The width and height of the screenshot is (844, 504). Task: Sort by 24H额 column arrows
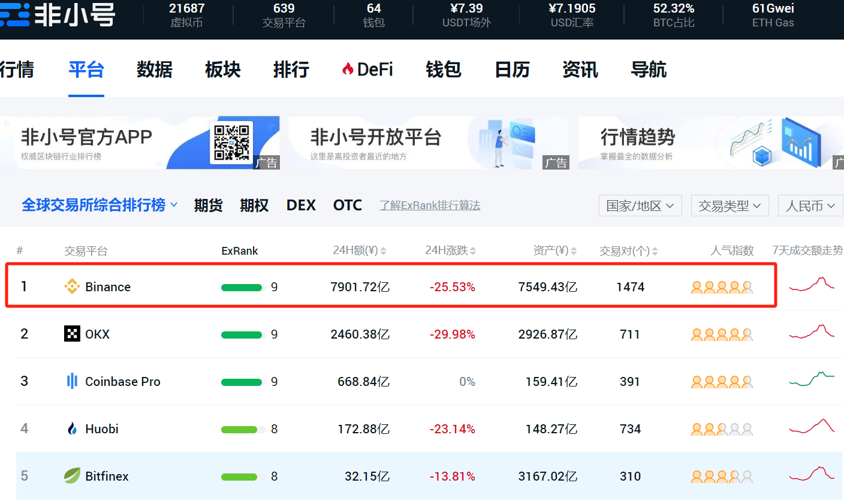click(x=383, y=251)
